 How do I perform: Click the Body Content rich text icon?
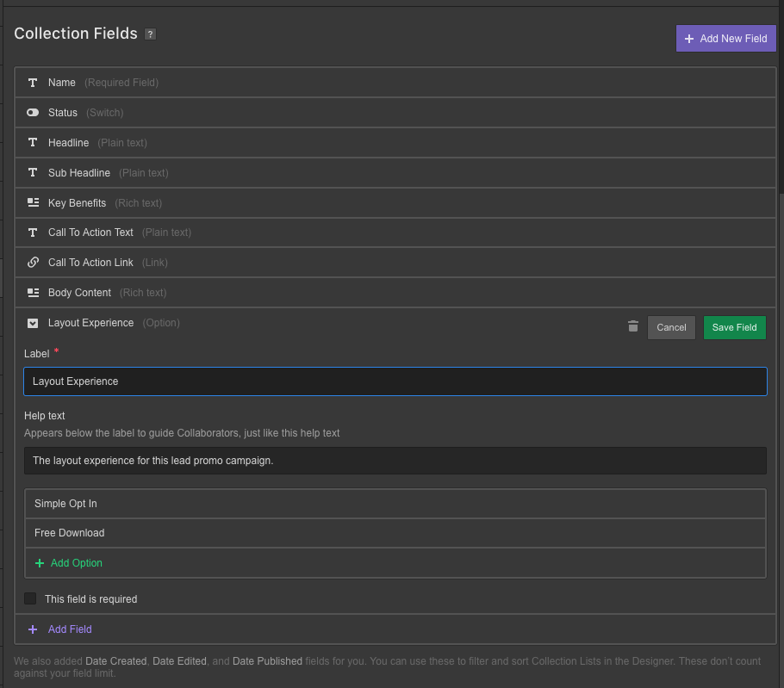click(33, 293)
